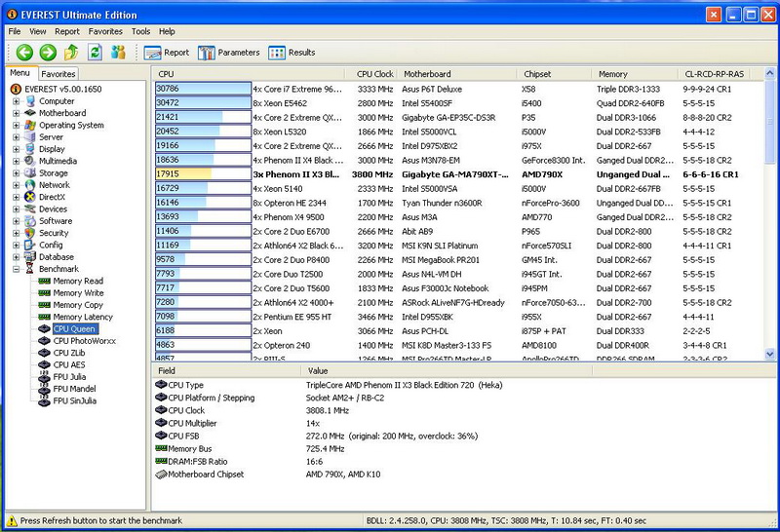
Task: Open the Tools menu
Action: 140,31
